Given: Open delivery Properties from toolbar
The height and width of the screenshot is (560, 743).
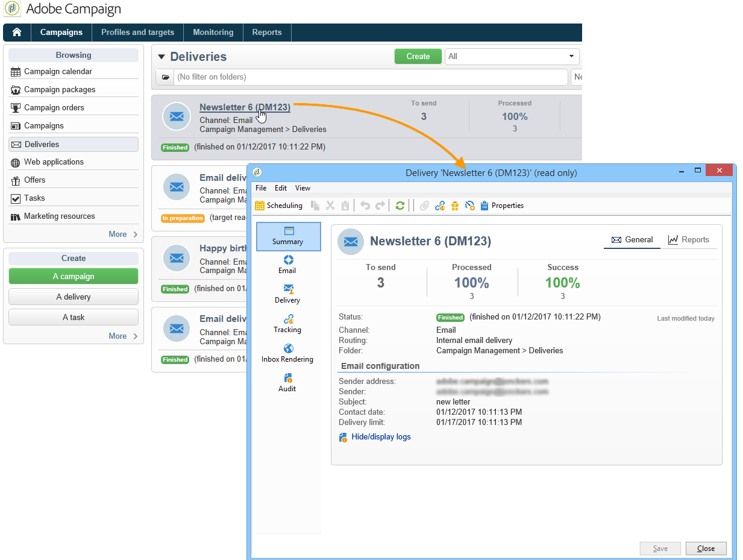Looking at the screenshot, I should pos(502,206).
